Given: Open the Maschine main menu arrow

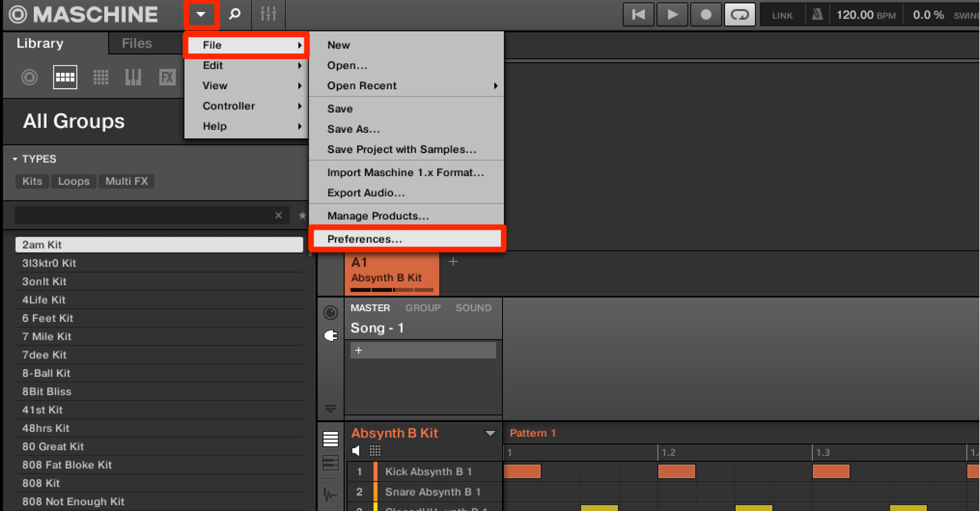Looking at the screenshot, I should [x=201, y=14].
